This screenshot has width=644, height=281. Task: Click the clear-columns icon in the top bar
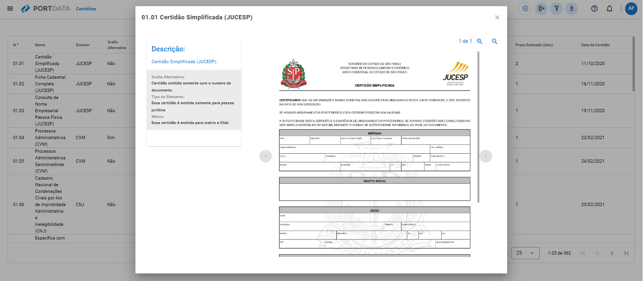[x=541, y=8]
